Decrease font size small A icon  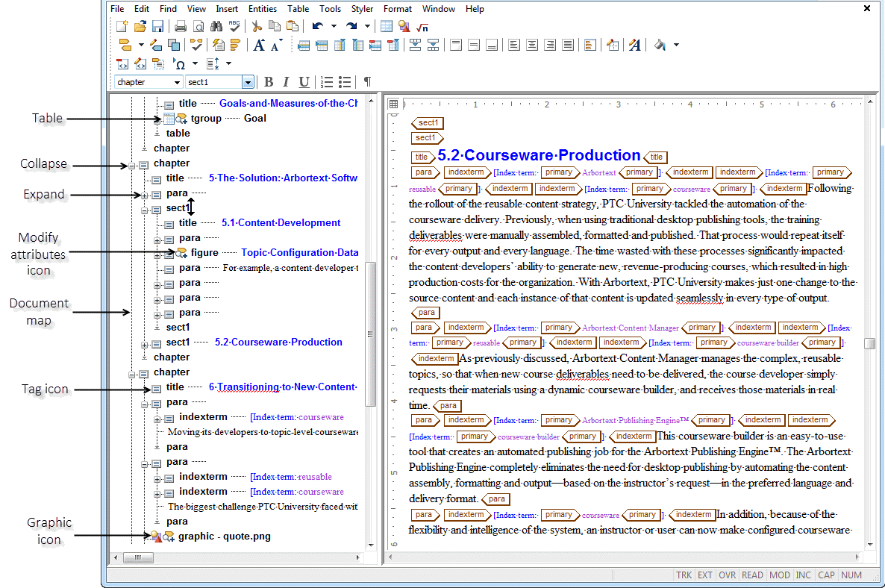point(276,46)
